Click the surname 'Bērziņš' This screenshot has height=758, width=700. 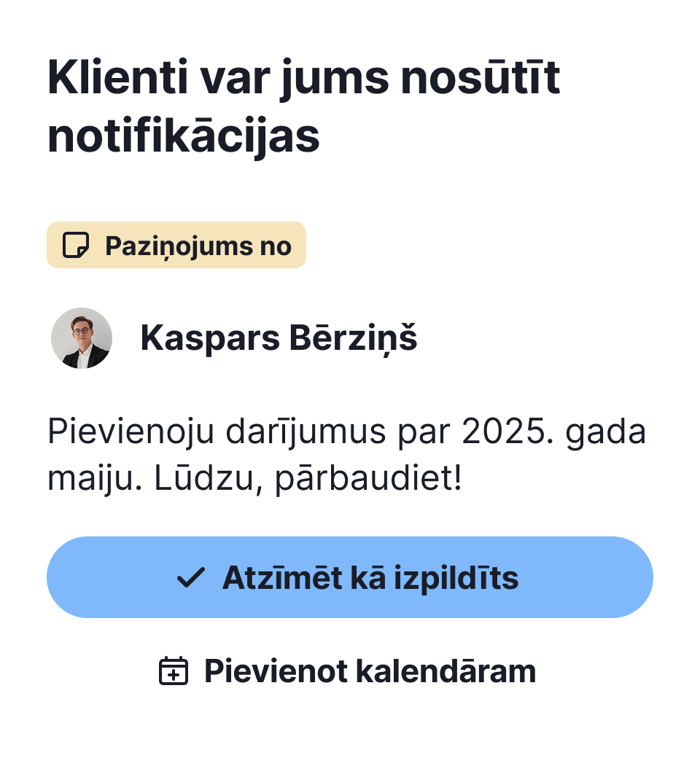click(x=353, y=338)
